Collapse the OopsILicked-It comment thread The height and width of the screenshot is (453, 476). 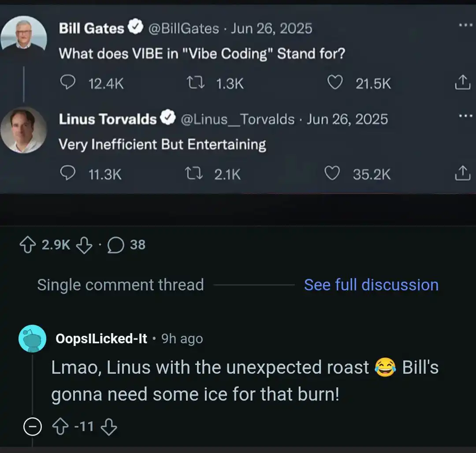[32, 427]
